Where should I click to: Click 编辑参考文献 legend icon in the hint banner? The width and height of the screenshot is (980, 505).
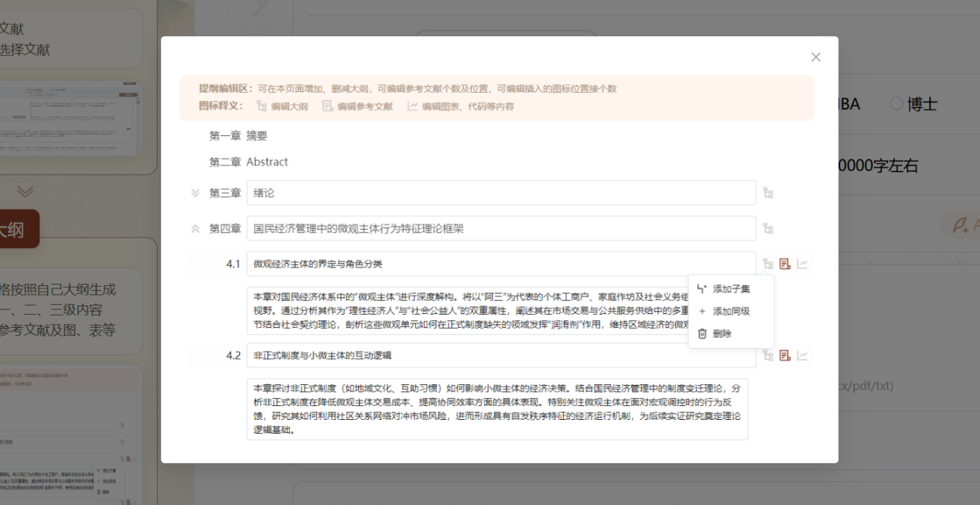point(327,107)
